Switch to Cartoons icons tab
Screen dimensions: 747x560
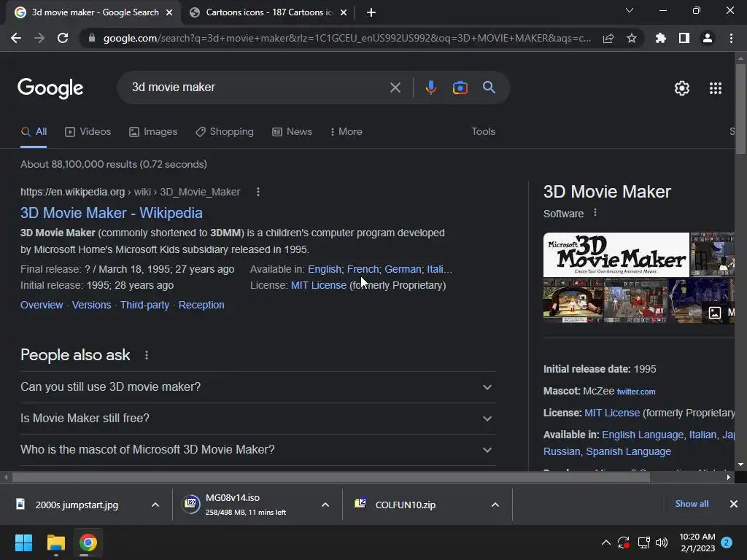point(268,12)
